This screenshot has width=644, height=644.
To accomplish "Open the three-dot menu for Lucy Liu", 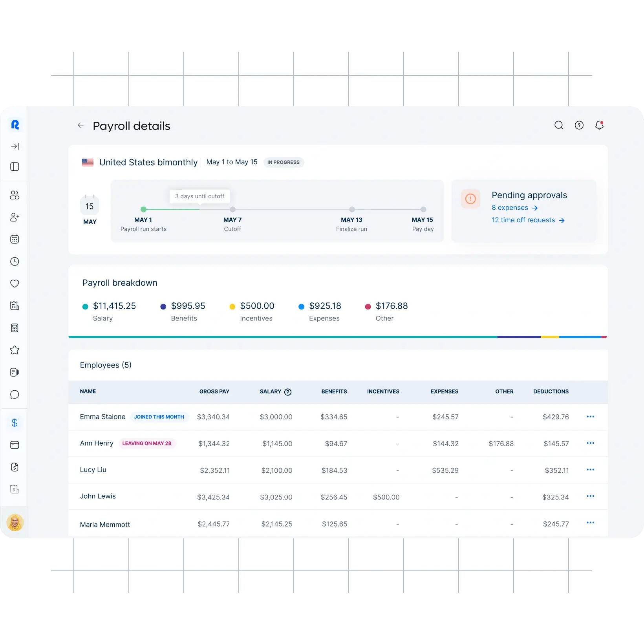I will pyautogui.click(x=590, y=470).
